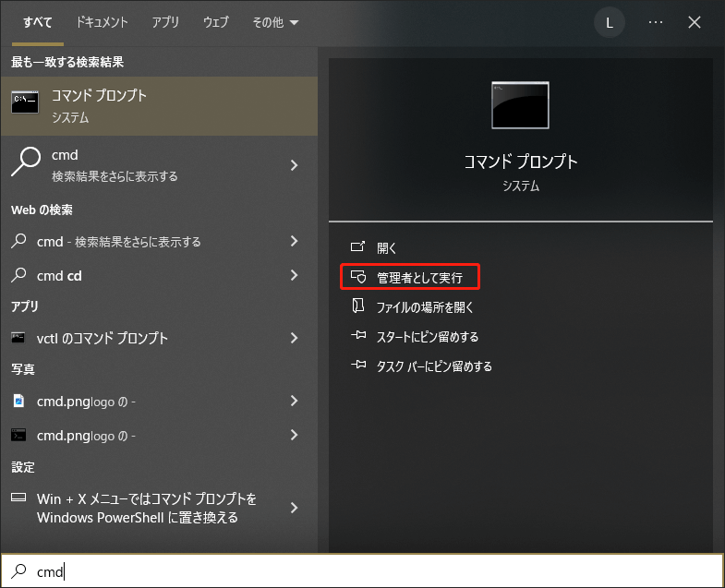Click large Command Prompt preview thumbnail
725x588 pixels.
point(520,105)
